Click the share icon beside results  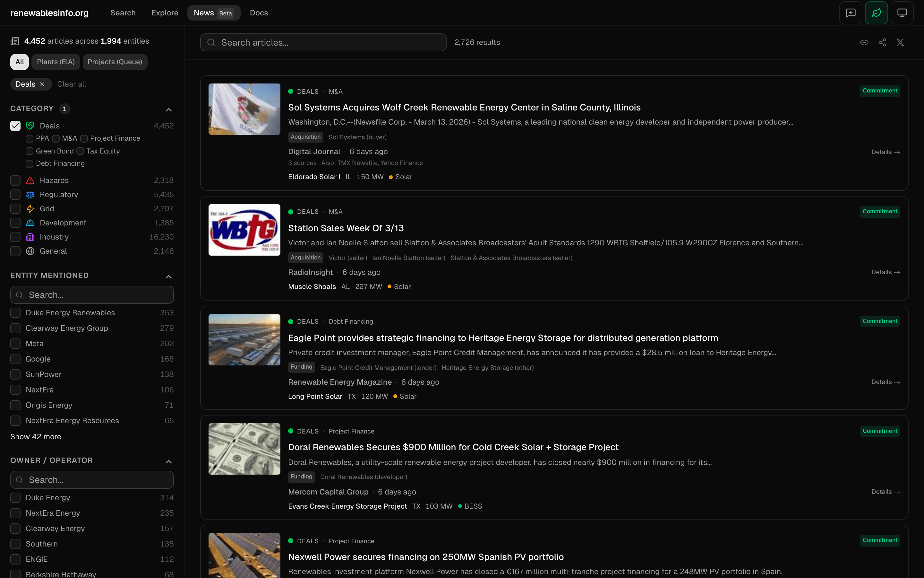click(882, 42)
